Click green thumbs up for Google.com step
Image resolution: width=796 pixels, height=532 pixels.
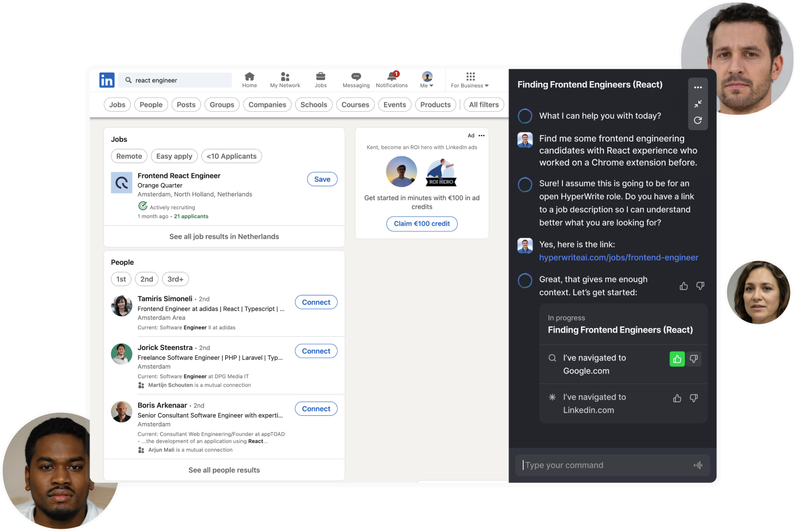pyautogui.click(x=677, y=359)
